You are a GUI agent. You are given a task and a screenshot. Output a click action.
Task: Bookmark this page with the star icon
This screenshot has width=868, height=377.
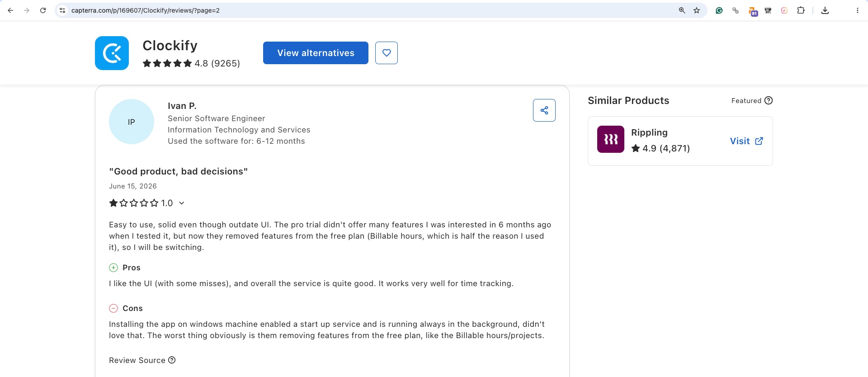click(697, 10)
